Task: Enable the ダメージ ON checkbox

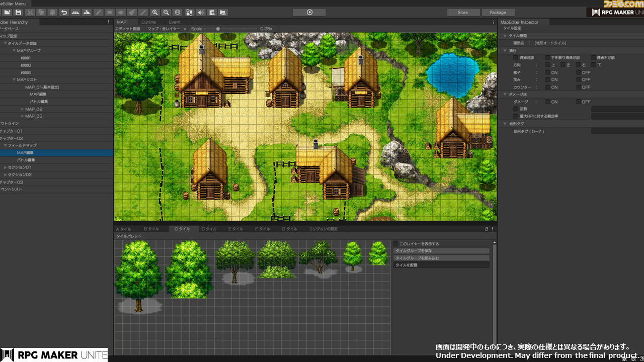Action: click(547, 102)
